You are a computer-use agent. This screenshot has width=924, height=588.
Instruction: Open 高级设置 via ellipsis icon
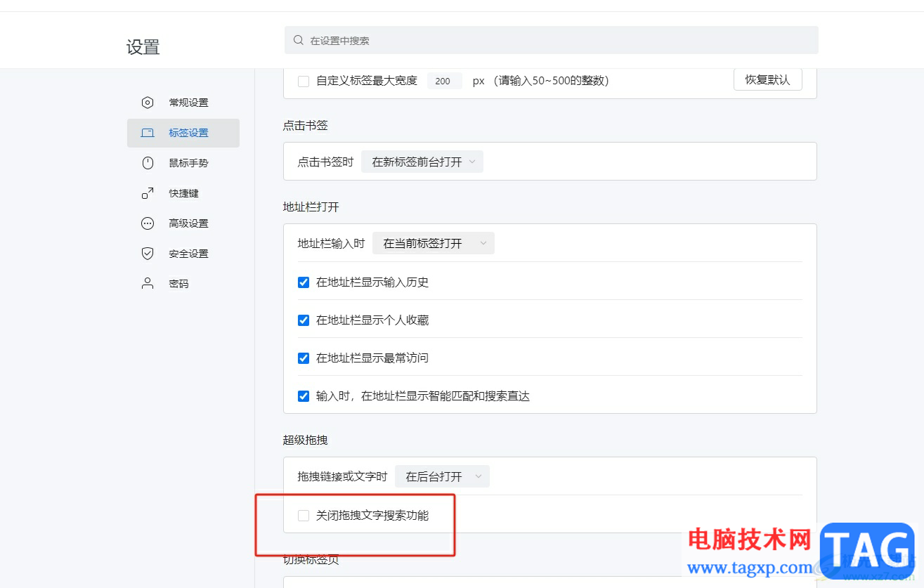147,223
